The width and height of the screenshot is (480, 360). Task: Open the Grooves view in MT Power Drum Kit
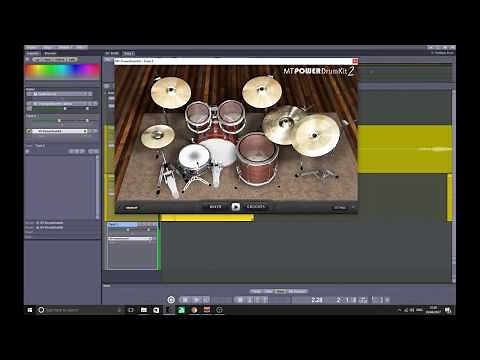point(256,207)
